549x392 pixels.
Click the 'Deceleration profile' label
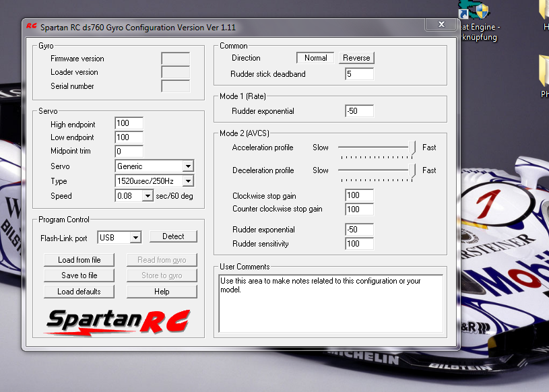(263, 170)
